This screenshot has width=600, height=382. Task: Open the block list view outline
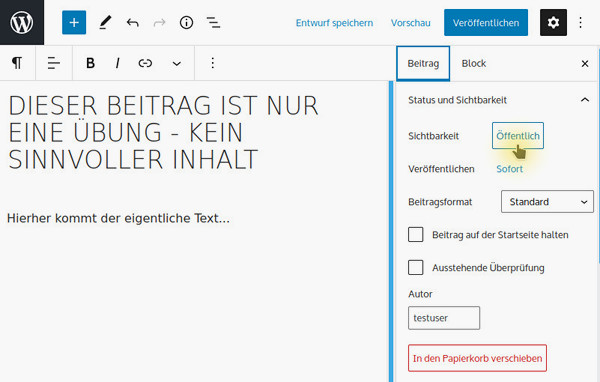213,23
